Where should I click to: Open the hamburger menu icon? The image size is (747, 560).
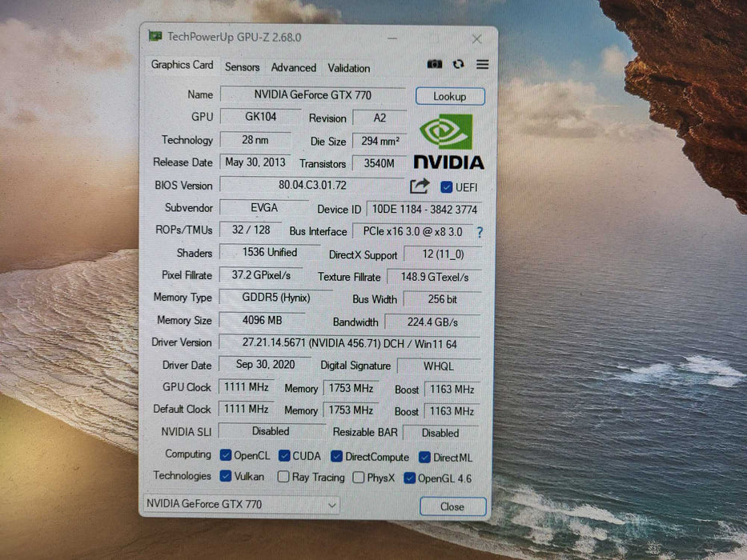(482, 64)
